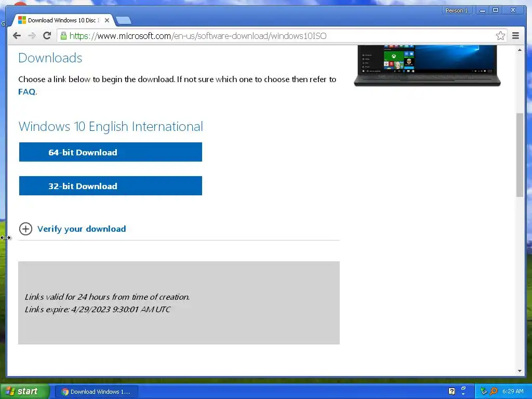Click the Person 1 profile button
The width and height of the screenshot is (532, 399).
pyautogui.click(x=457, y=10)
